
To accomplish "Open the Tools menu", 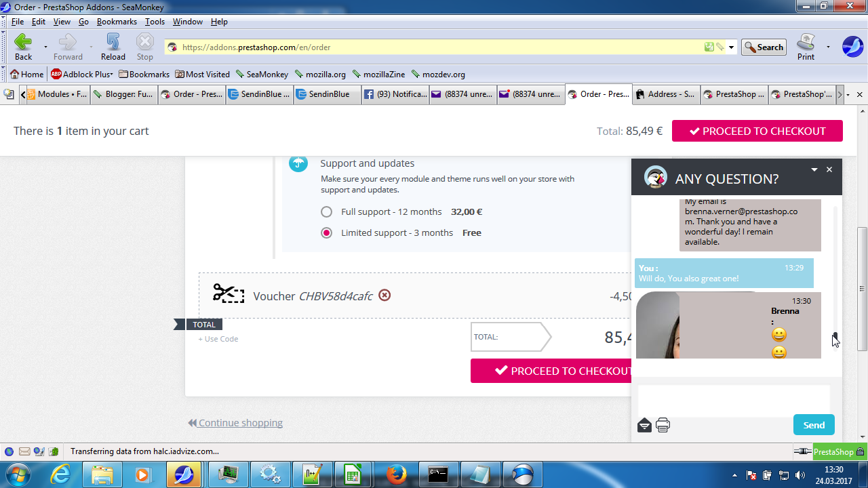I will click(155, 22).
